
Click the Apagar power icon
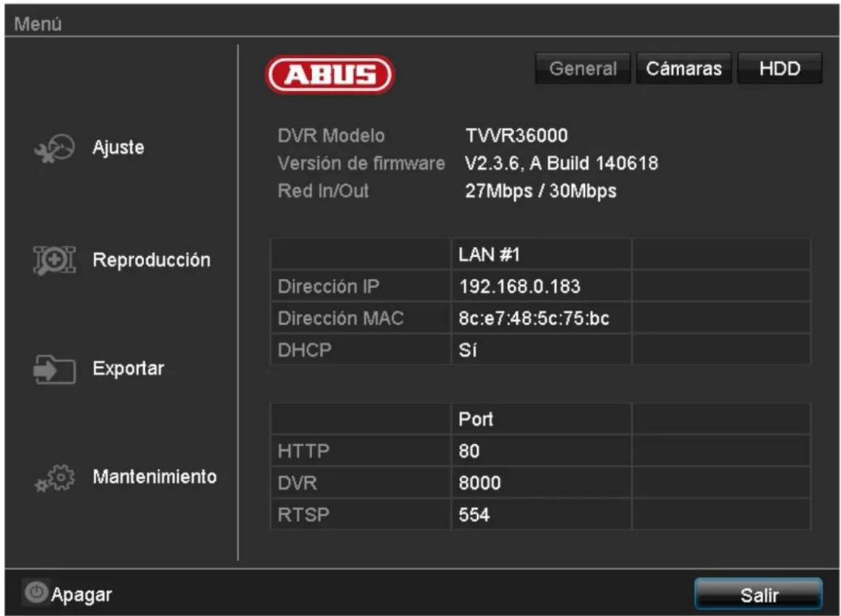[36, 592]
